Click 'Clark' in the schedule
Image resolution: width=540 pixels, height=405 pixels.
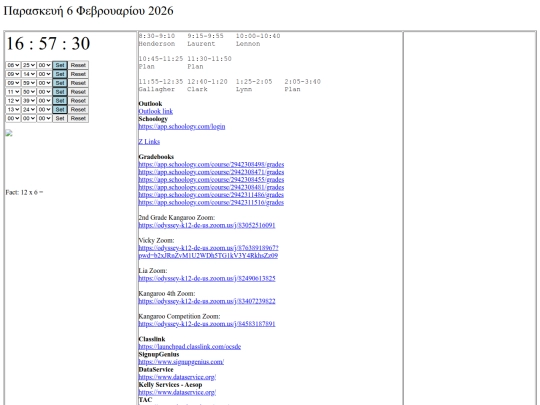pyautogui.click(x=197, y=89)
